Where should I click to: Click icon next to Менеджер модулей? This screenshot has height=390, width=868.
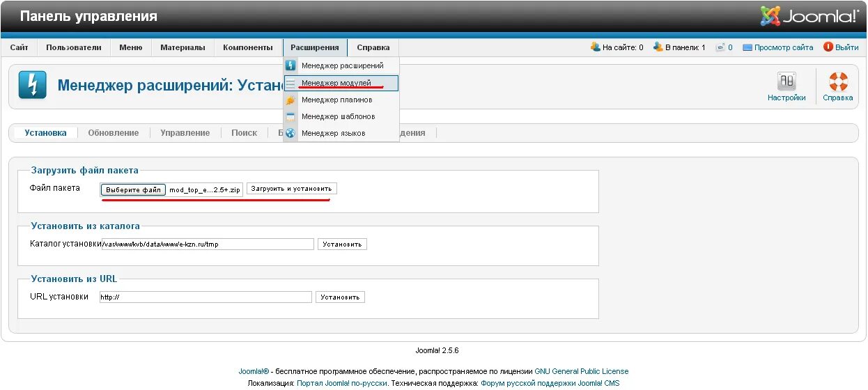[290, 83]
